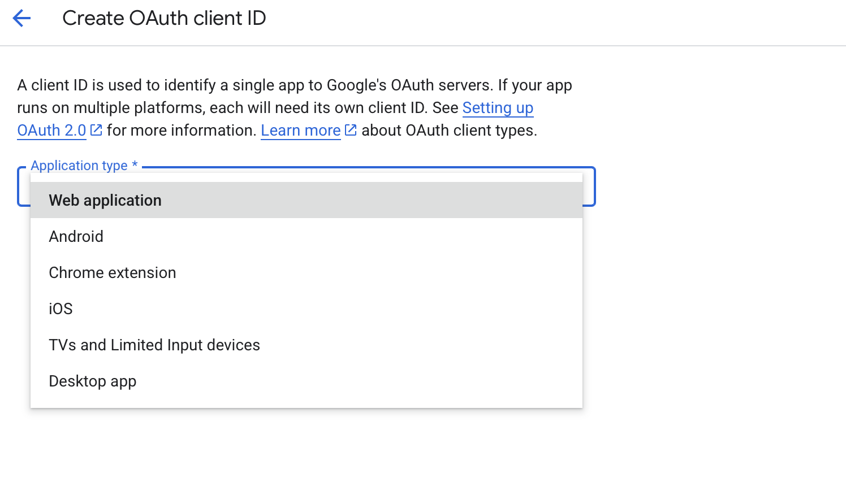This screenshot has height=504, width=846.
Task: Click the Create OAuth client ID heading
Action: [x=164, y=18]
